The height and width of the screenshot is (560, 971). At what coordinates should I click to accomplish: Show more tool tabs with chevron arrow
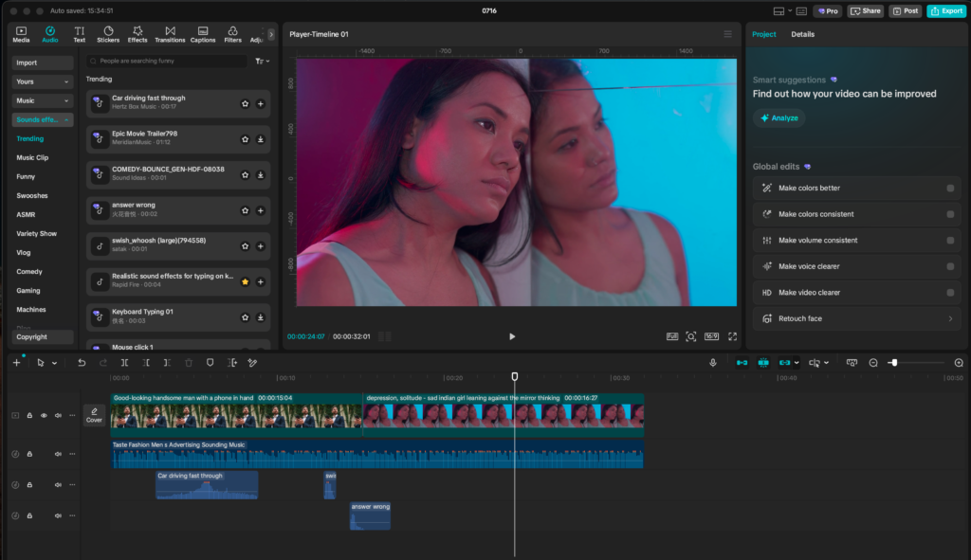[x=270, y=35]
